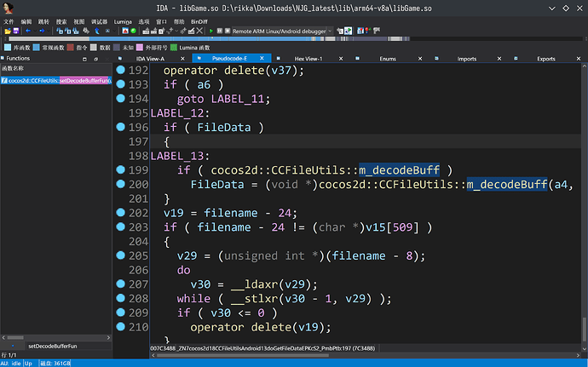This screenshot has height=367, width=588.
Task: Toggle breakpoint dot on line 200
Action: 120,184
